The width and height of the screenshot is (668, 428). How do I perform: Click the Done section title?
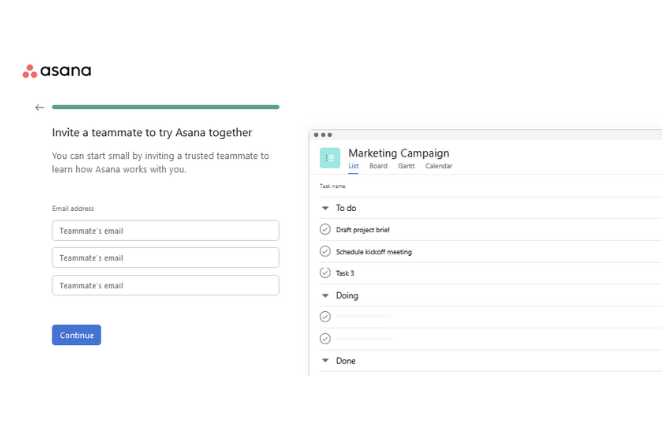[x=346, y=361]
